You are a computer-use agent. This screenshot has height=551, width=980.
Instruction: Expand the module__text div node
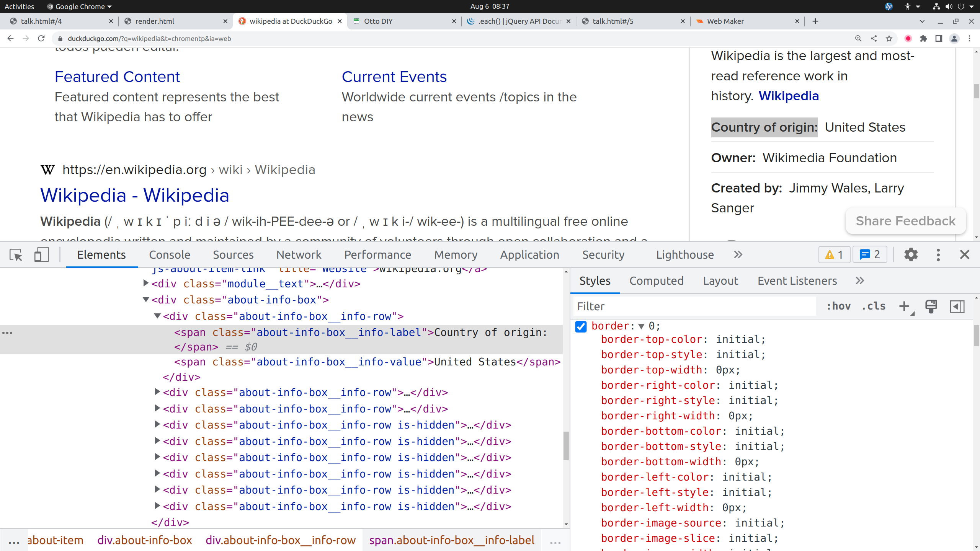click(x=146, y=283)
